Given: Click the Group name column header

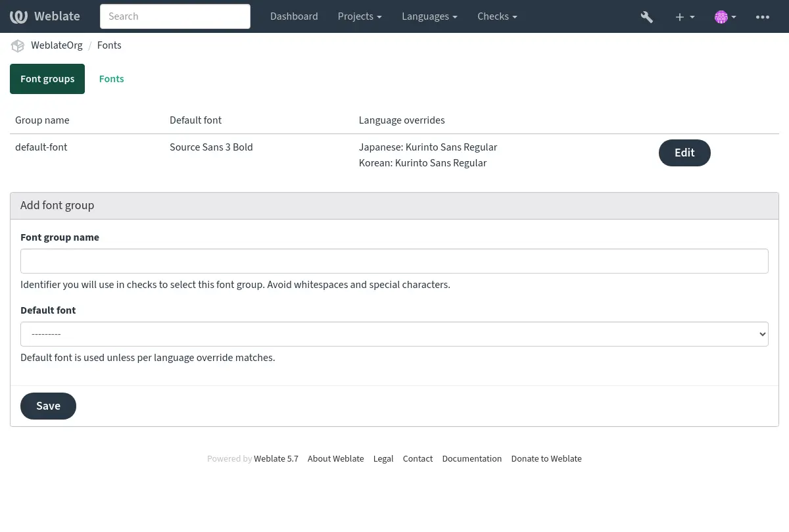Looking at the screenshot, I should 42,120.
